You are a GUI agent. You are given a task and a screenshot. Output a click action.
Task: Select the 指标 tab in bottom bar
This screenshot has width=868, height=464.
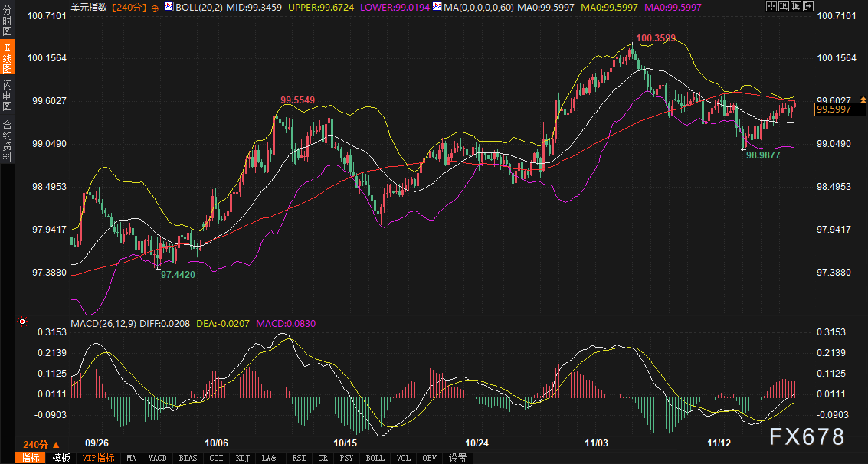tap(31, 458)
